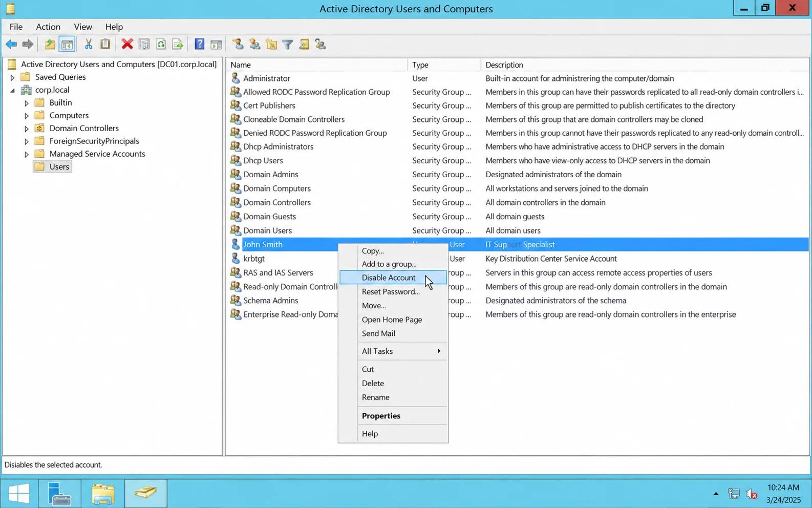Collapse the corp.local domain node

tap(12, 90)
